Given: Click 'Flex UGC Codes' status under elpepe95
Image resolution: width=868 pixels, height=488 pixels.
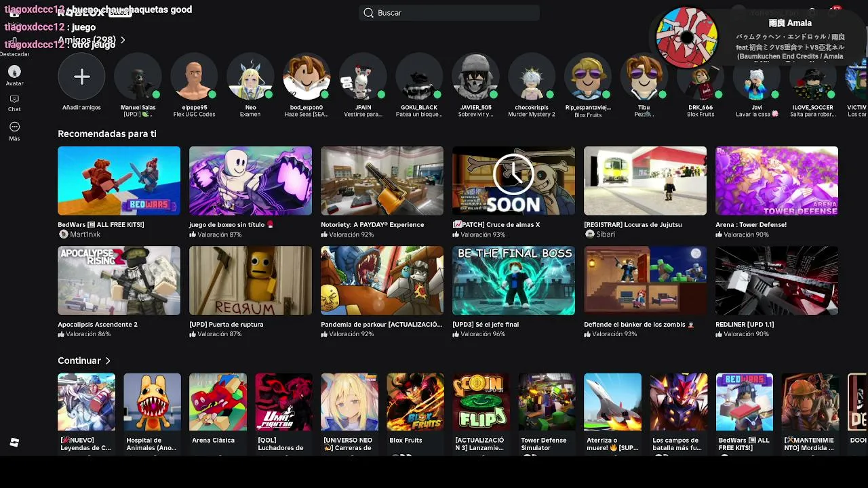Looking at the screenshot, I should pyautogui.click(x=194, y=115).
